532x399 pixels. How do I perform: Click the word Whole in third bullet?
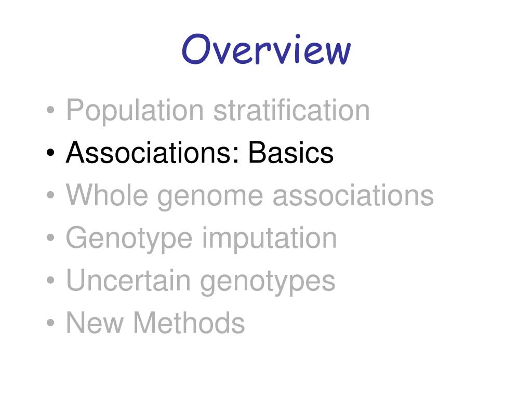tap(107, 194)
